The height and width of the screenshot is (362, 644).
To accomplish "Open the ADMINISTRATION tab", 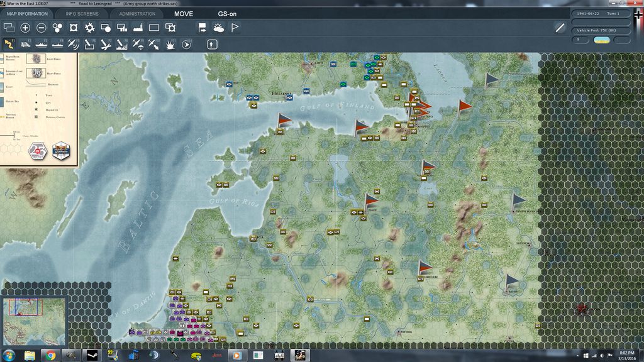I will (x=137, y=14).
